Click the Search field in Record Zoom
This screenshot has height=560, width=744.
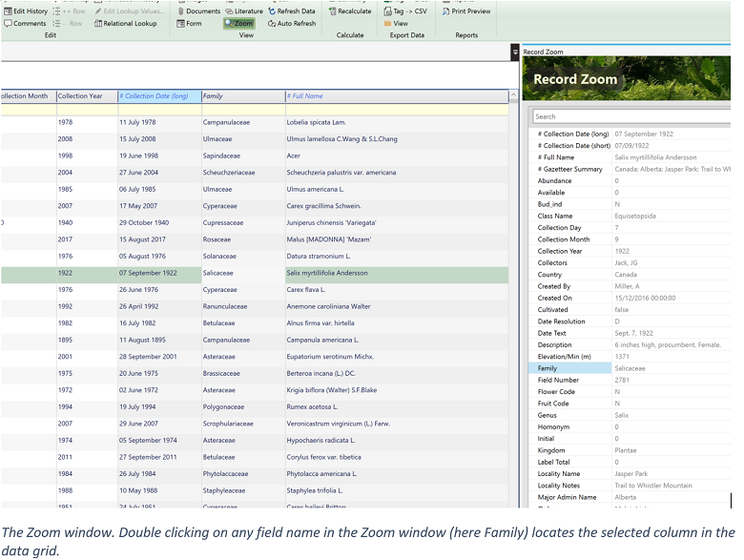631,116
